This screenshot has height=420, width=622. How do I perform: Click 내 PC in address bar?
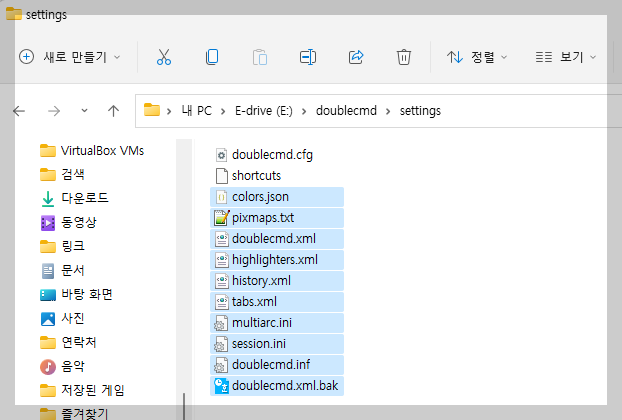[x=197, y=111]
